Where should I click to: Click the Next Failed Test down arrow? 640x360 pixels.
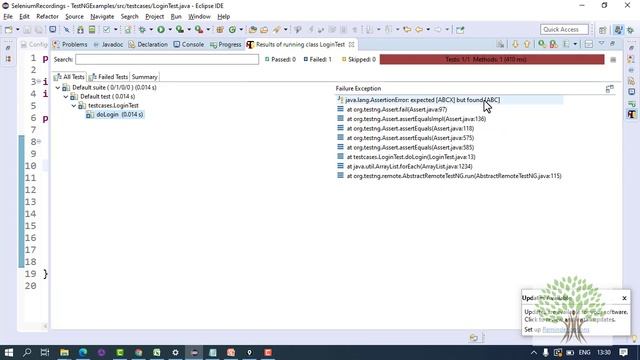click(x=515, y=44)
